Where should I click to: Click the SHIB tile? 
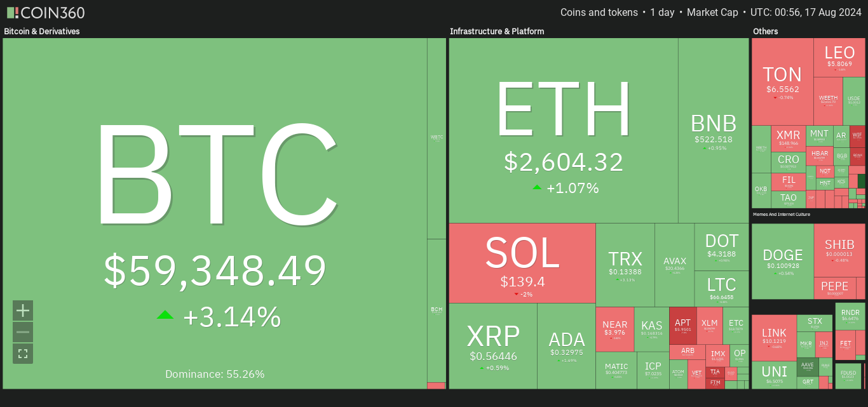click(x=839, y=250)
